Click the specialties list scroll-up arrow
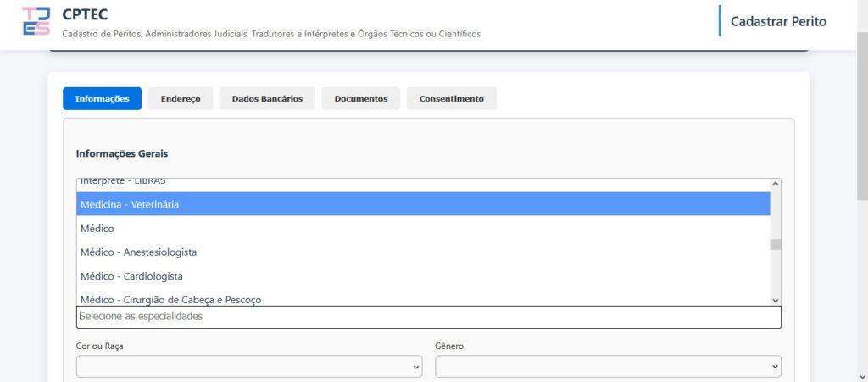The image size is (868, 382). click(775, 184)
